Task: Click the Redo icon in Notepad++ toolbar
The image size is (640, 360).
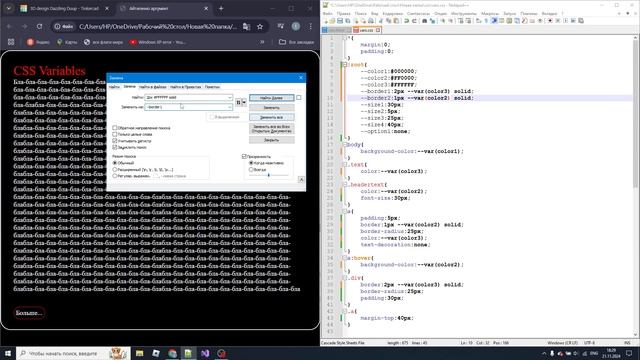Action: click(x=414, y=20)
